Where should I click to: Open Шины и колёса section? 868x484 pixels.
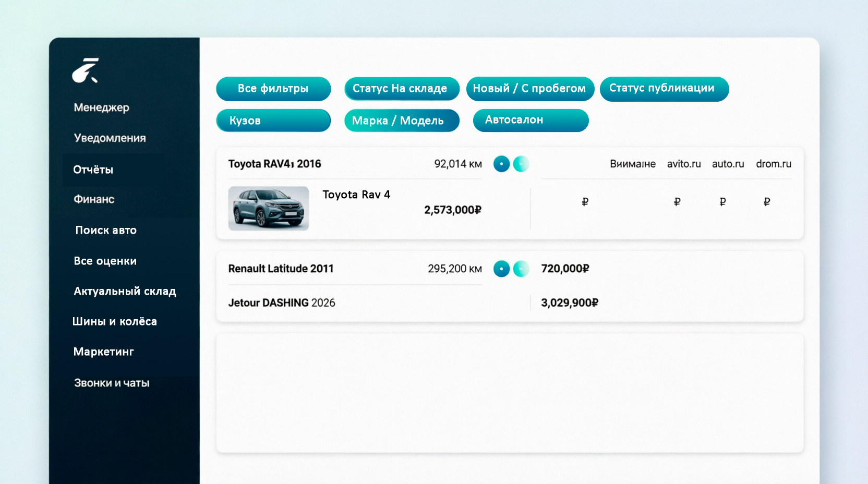[x=115, y=321]
